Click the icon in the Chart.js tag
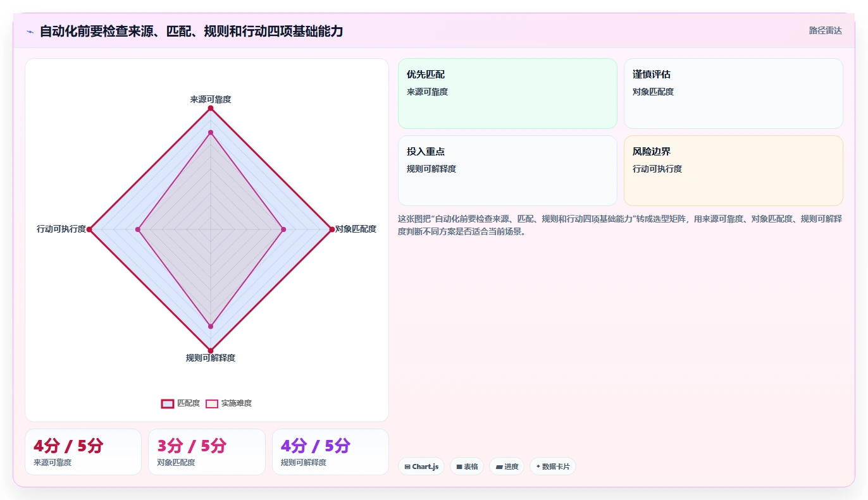 [407, 466]
